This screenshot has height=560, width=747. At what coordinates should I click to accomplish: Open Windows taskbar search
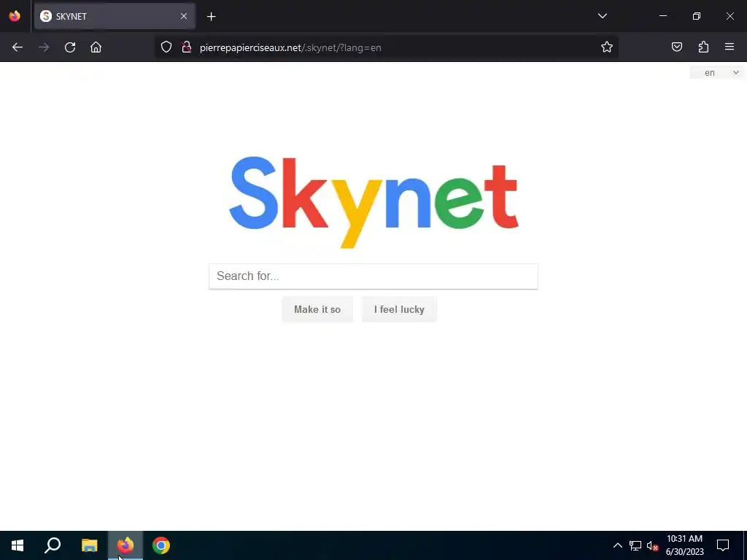coord(53,545)
